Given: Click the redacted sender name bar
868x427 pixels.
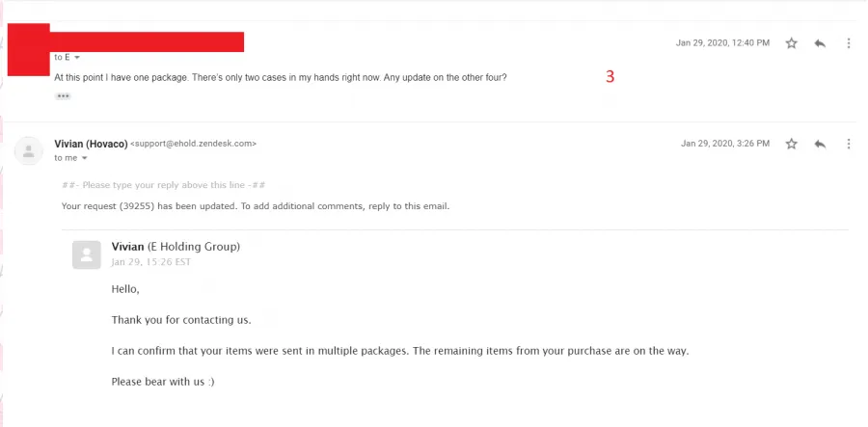Looking at the screenshot, I should click(x=148, y=42).
